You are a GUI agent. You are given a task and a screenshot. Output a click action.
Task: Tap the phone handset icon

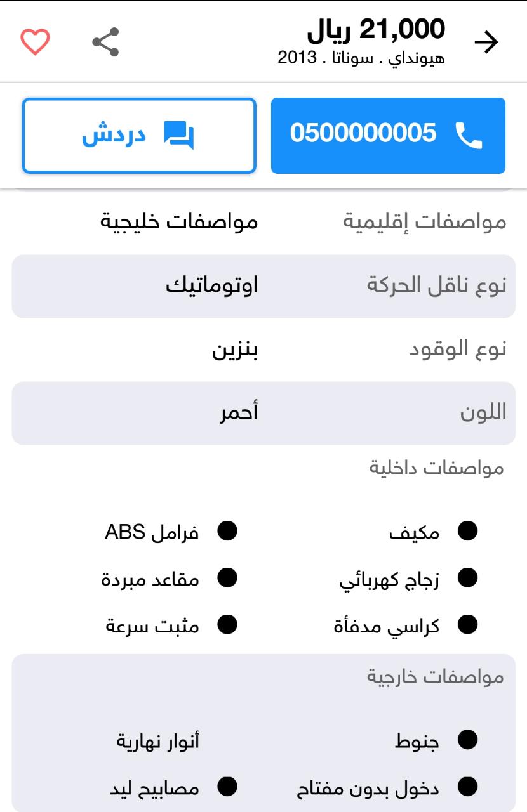coord(469,135)
